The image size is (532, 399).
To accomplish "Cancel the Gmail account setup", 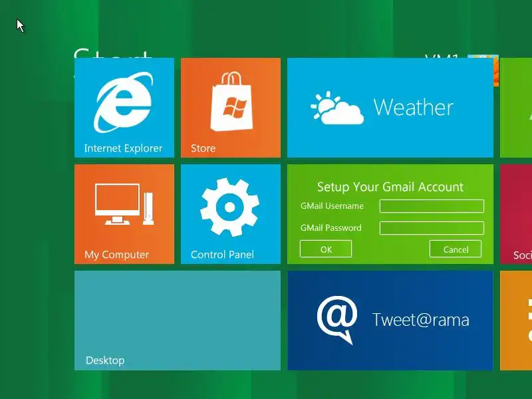I will pyautogui.click(x=456, y=249).
